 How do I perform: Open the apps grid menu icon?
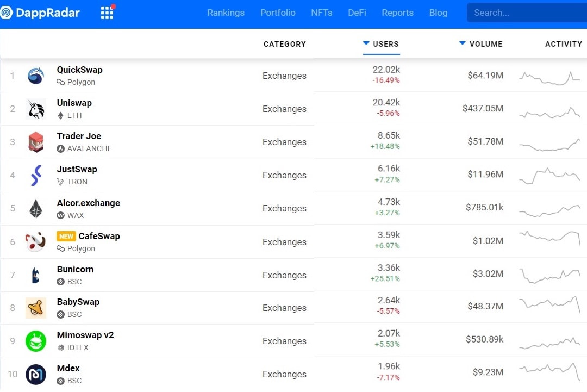coord(107,13)
